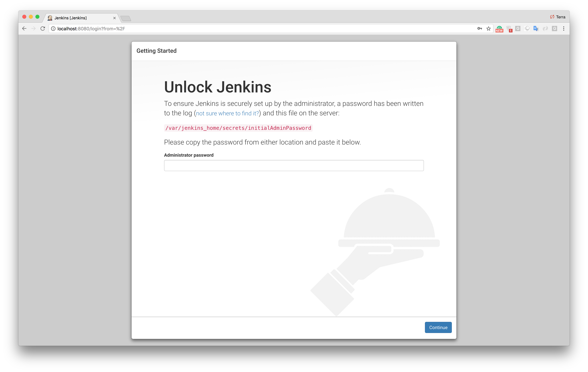588x372 pixels.
Task: Click the Terra profile button
Action: tap(558, 17)
